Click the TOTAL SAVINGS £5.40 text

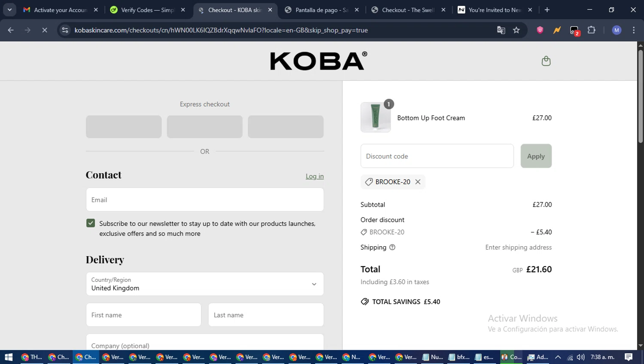click(x=406, y=302)
